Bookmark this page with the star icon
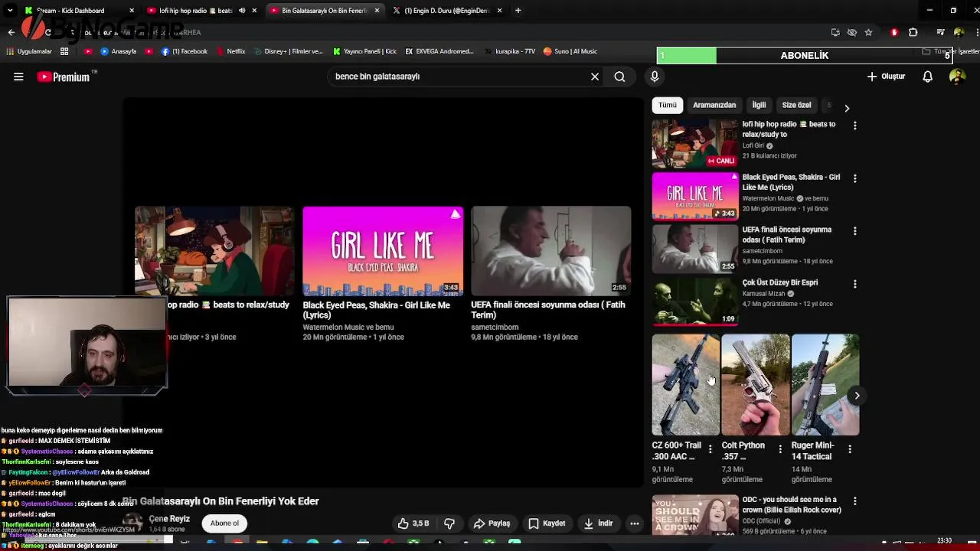980x551 pixels. (868, 32)
